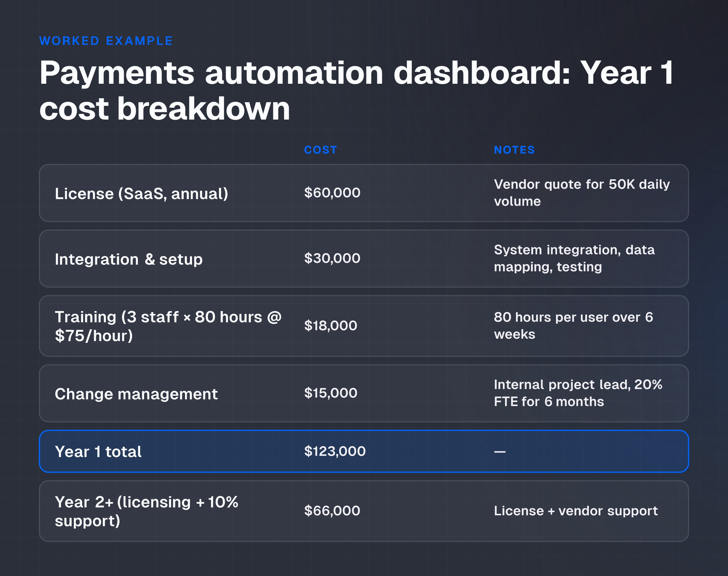Click the COST column header

click(x=321, y=150)
